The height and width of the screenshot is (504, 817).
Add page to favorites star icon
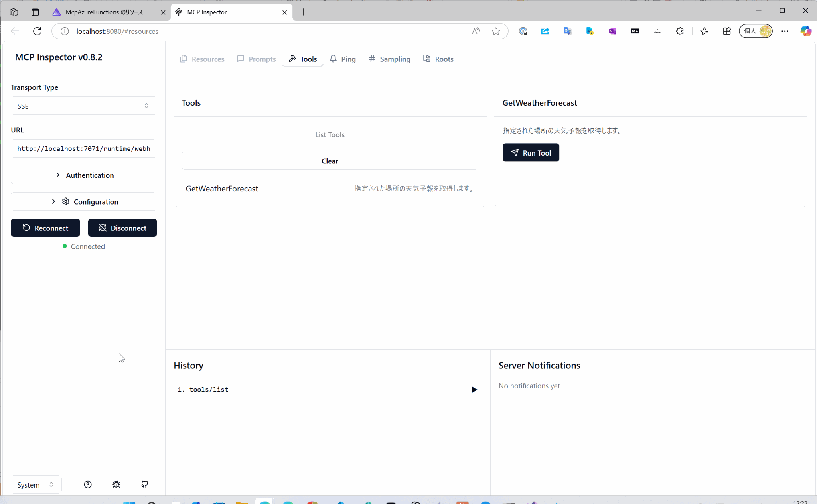coord(496,31)
